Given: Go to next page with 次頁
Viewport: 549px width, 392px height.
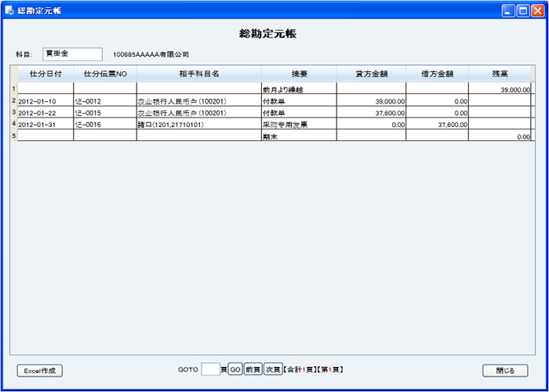Looking at the screenshot, I should tap(272, 369).
